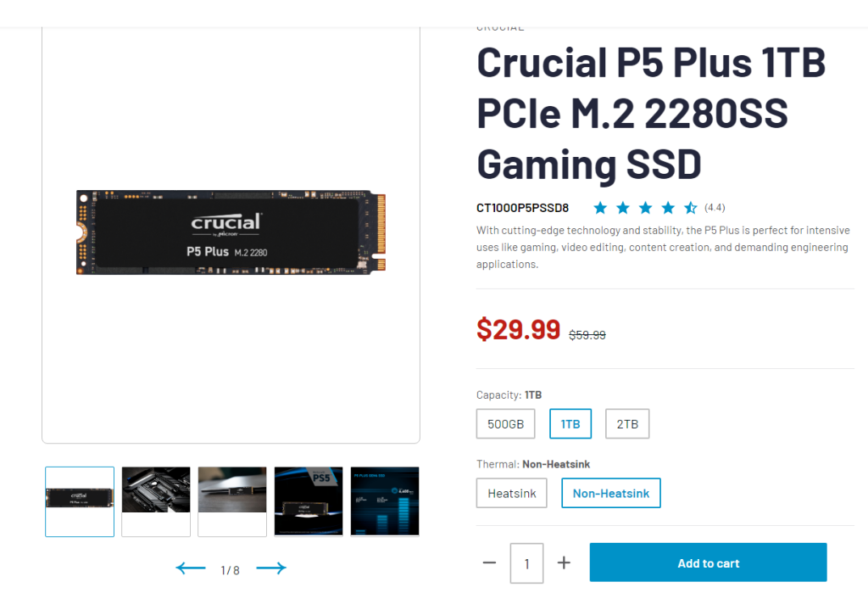868x593 pixels.
Task: Click the Crucial P5 Plus product title
Action: 651,114
